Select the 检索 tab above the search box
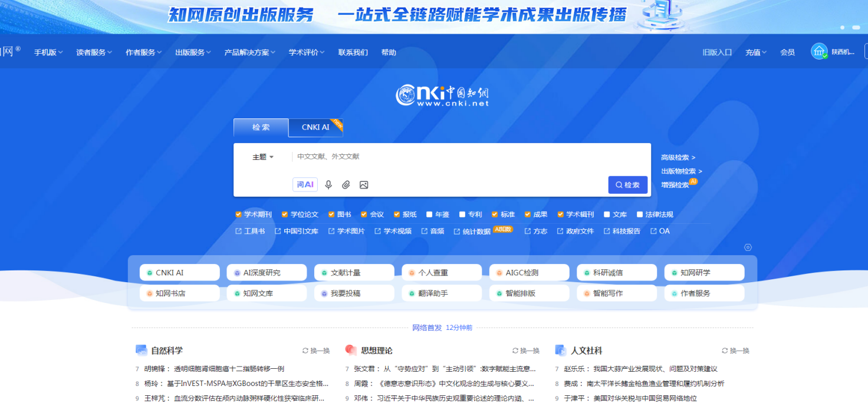Viewport: 868px width, 413px height. click(x=261, y=127)
